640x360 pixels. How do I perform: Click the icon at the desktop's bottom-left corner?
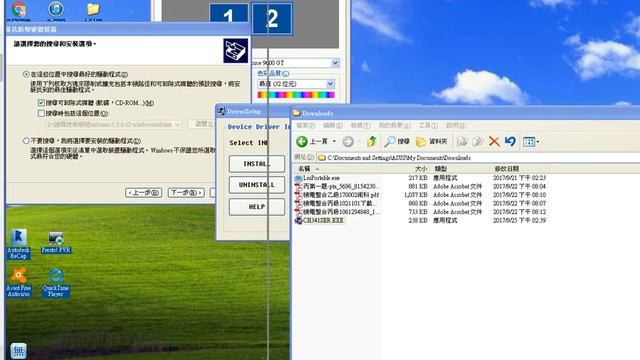pyautogui.click(x=18, y=351)
